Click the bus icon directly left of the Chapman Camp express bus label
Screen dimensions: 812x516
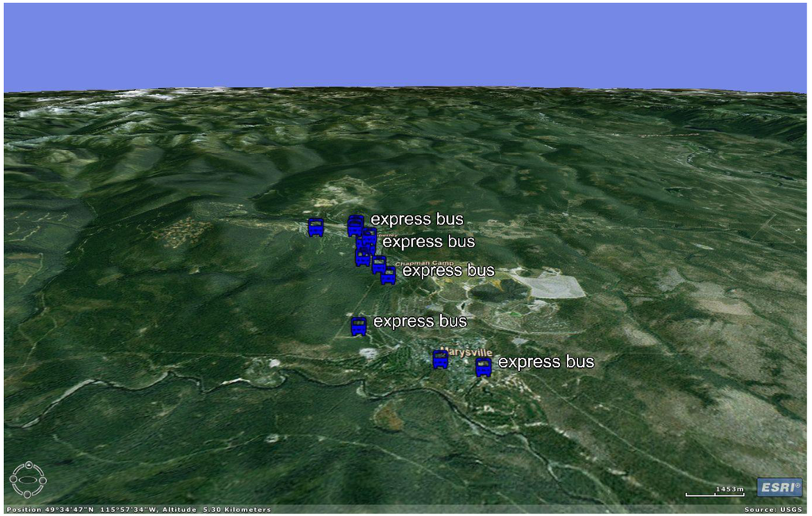(x=389, y=275)
